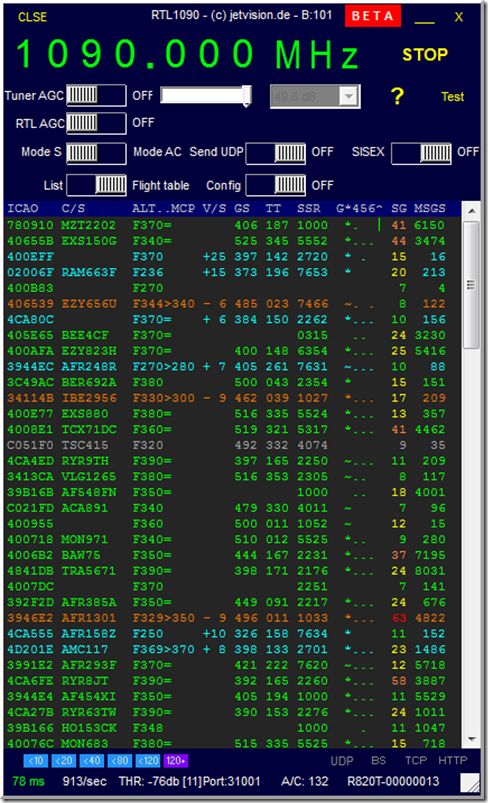Select the TSC415 flight row
This screenshot has height=803, width=488.
coord(226,445)
